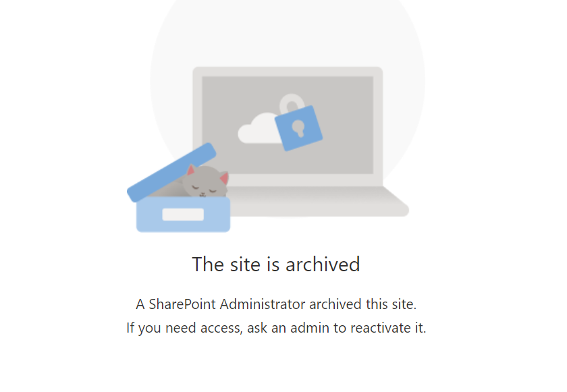Click the heading "The site is archived"

coord(276,264)
